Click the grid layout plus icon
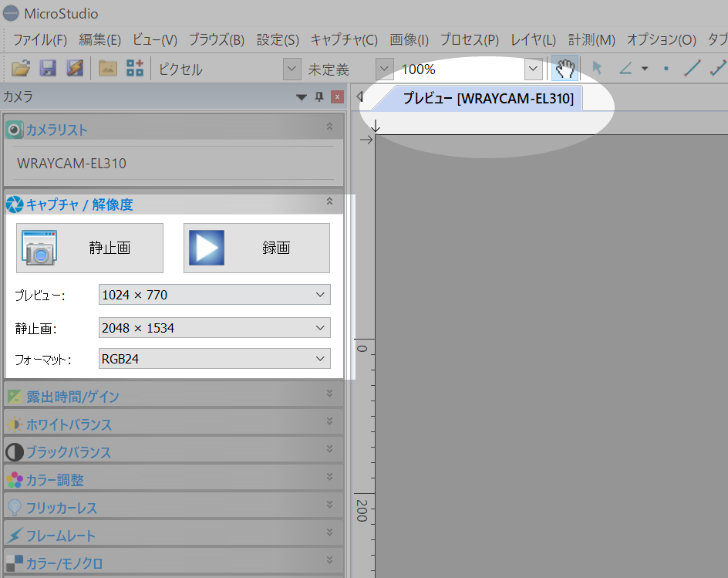 [x=135, y=69]
